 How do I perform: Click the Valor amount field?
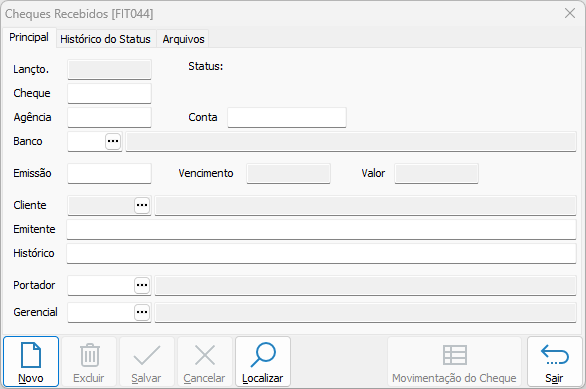coord(437,173)
